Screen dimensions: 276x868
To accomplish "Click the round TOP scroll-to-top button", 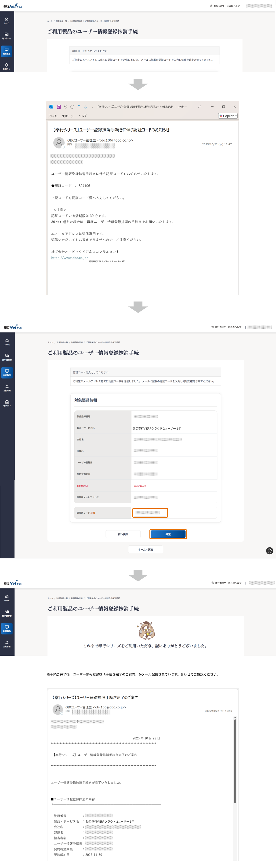I will [x=269, y=551].
